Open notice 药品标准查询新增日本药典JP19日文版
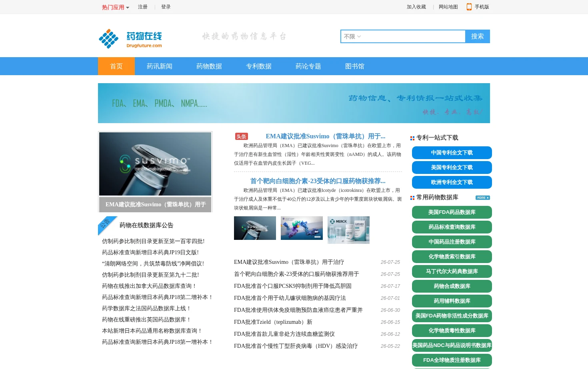The width and height of the screenshot is (588, 369). pos(150,253)
